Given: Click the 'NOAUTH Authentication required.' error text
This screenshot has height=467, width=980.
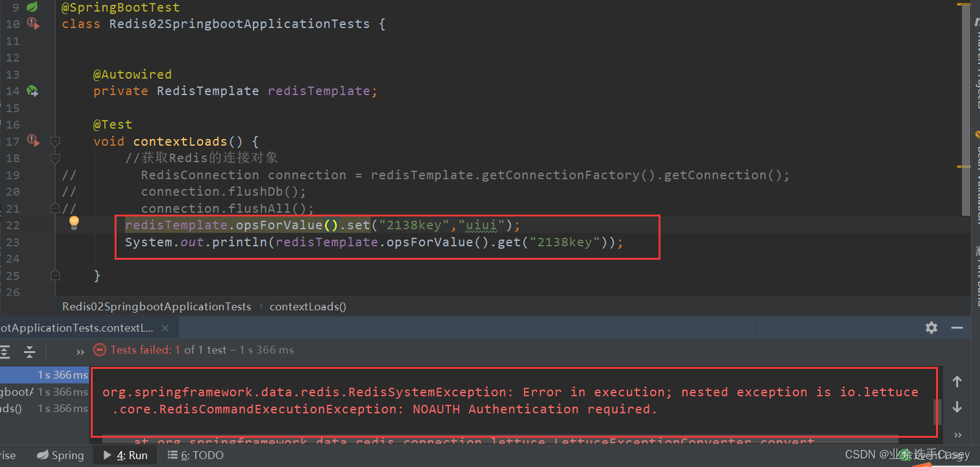Looking at the screenshot, I should [x=535, y=409].
